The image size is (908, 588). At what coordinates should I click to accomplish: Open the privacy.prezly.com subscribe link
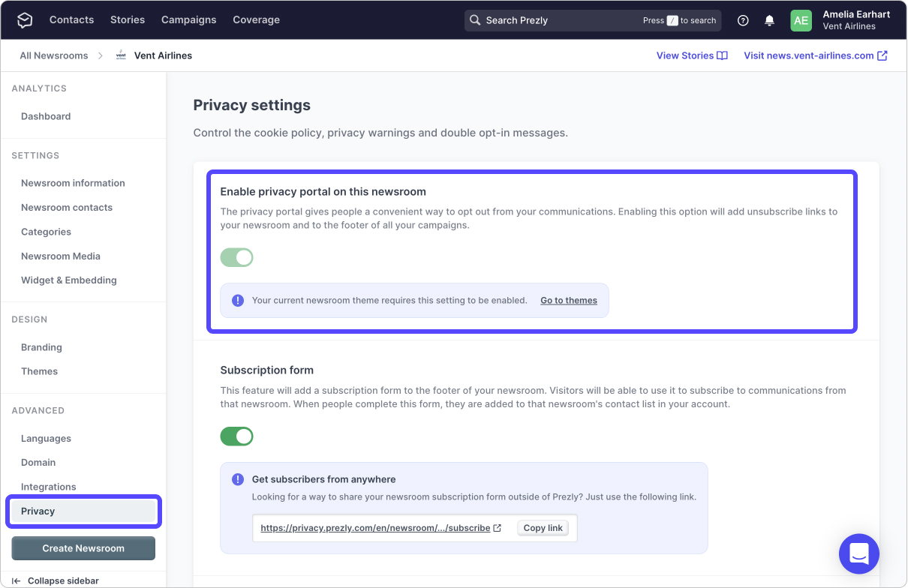click(375, 528)
